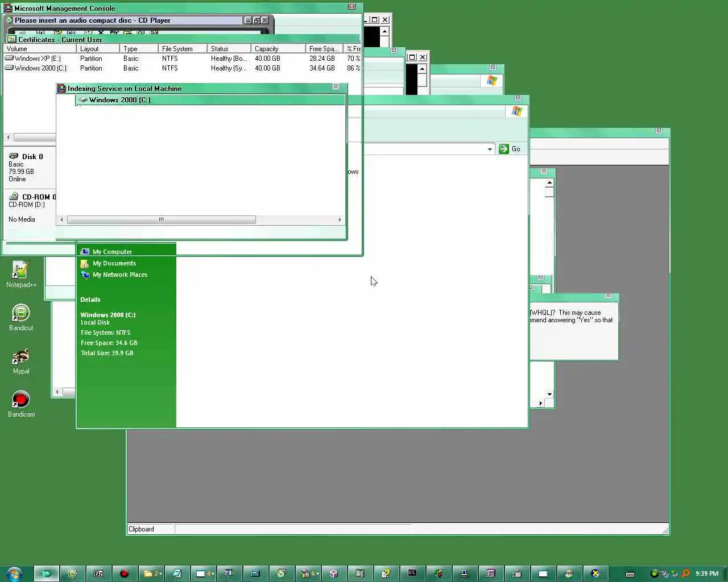Click the scroll up arrow in right background window
The height and width of the screenshot is (582, 728).
[549, 183]
